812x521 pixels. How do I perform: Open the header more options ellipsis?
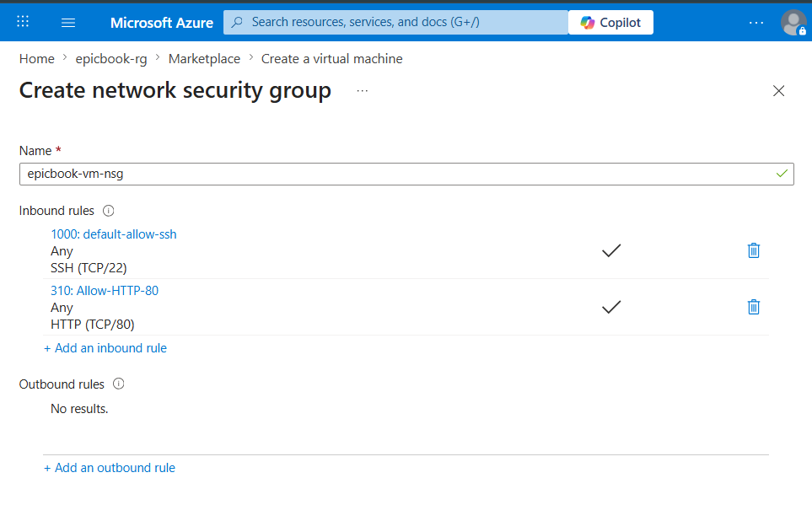[x=756, y=23]
